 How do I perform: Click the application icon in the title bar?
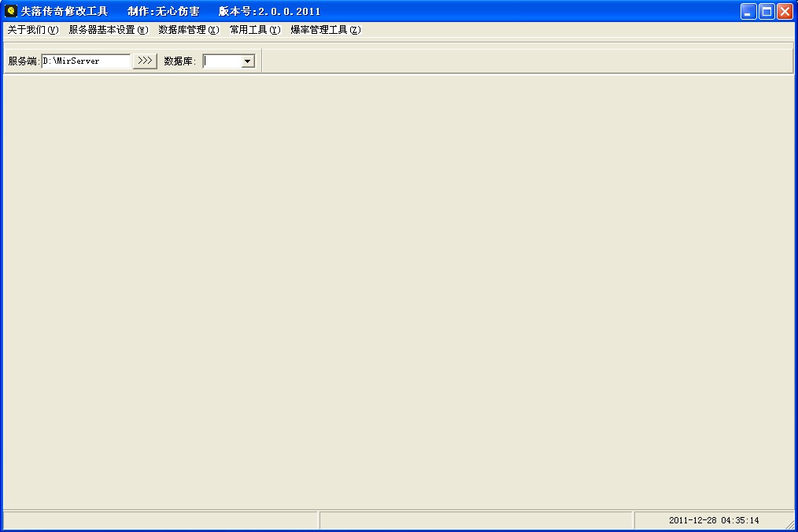pyautogui.click(x=11, y=11)
